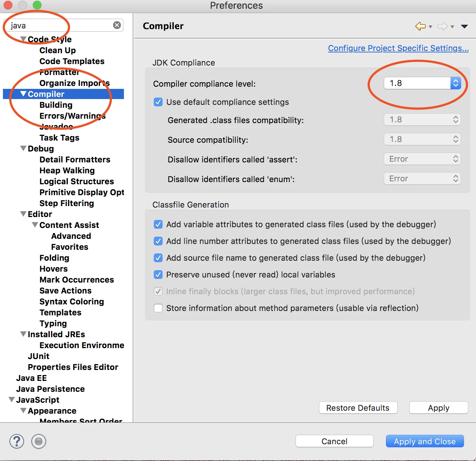The width and height of the screenshot is (476, 461).
Task: Toggle Add line number attributes checkbox
Action: click(x=158, y=241)
